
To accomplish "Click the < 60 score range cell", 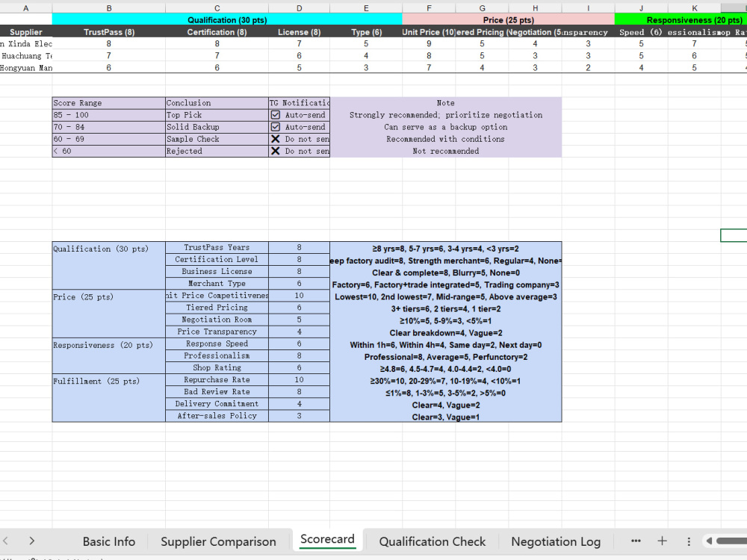I will click(x=109, y=151).
